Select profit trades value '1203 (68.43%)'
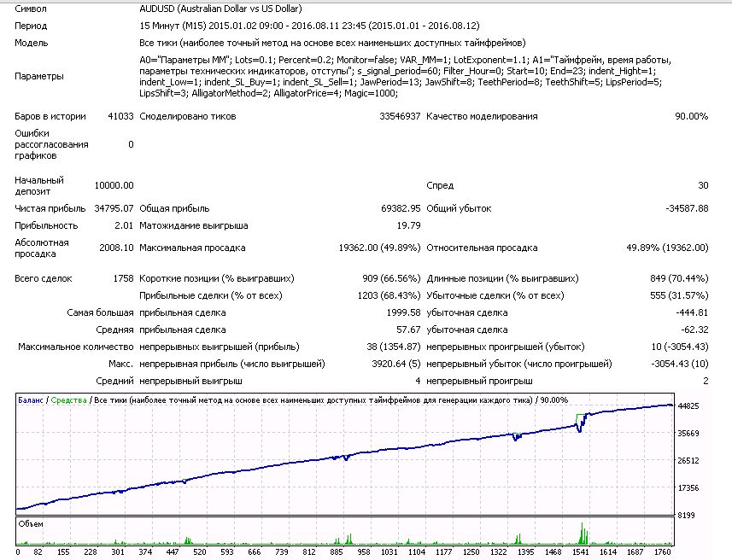732x560 pixels. 389,295
